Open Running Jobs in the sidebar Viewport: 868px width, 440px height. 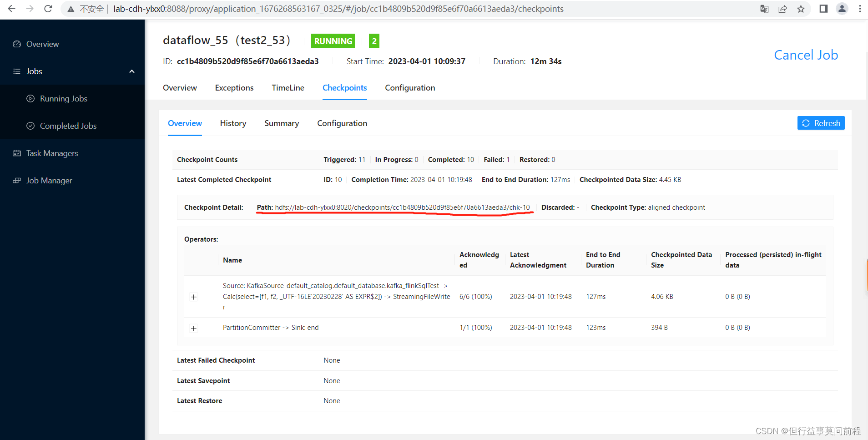coord(64,99)
